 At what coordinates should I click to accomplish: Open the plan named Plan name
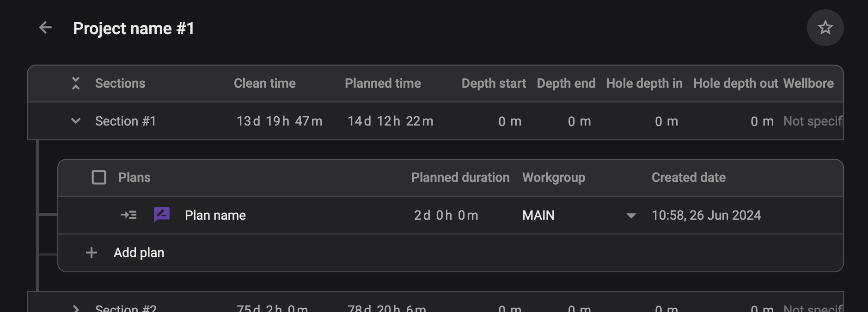(215, 215)
